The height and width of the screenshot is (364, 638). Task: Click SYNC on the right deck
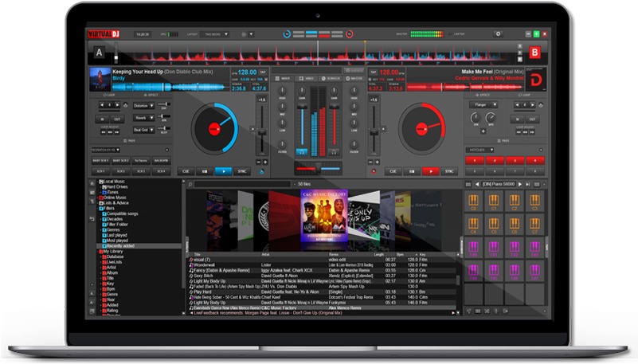point(450,170)
